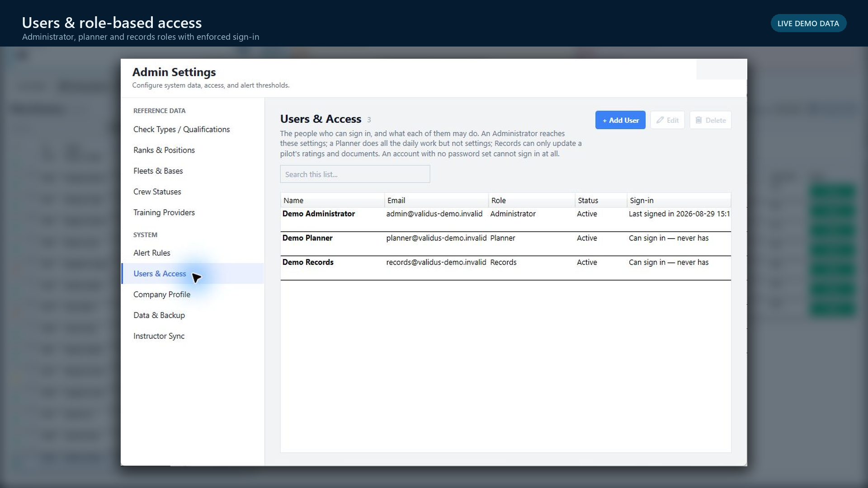Click the Administrator role cell
This screenshot has width=868, height=488.
513,214
